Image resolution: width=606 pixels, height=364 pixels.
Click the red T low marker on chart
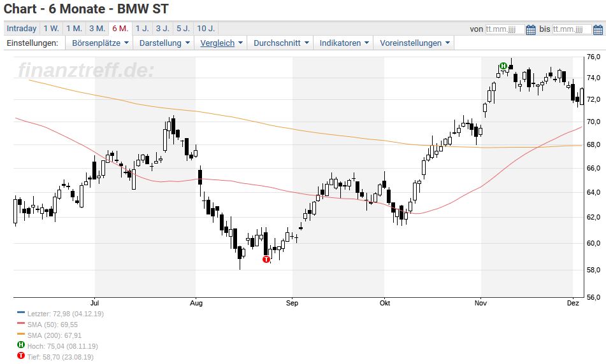(x=266, y=260)
